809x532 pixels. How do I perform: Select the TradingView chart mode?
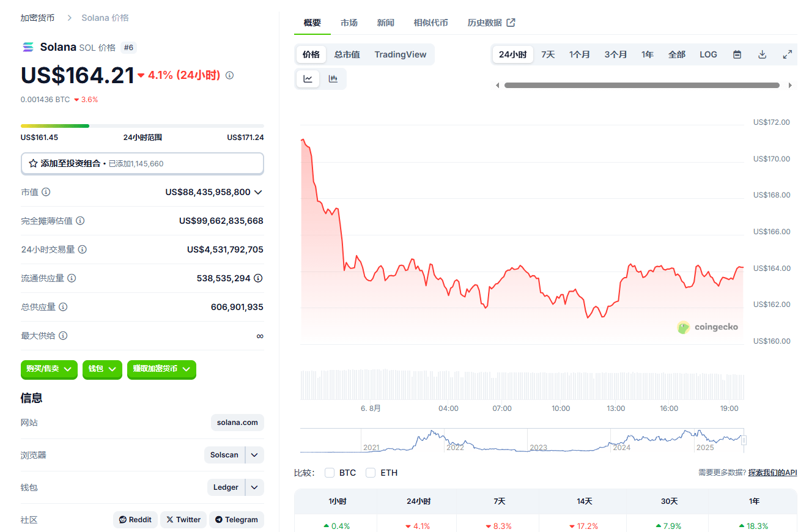click(x=401, y=54)
